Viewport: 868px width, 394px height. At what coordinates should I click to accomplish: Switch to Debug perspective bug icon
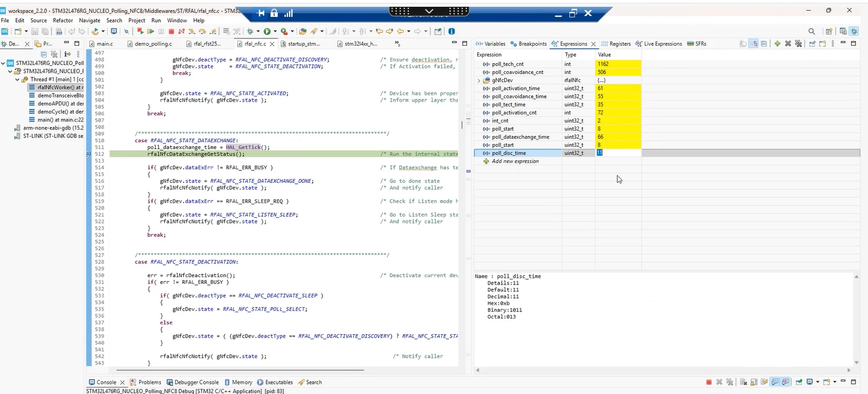pyautogui.click(x=854, y=32)
